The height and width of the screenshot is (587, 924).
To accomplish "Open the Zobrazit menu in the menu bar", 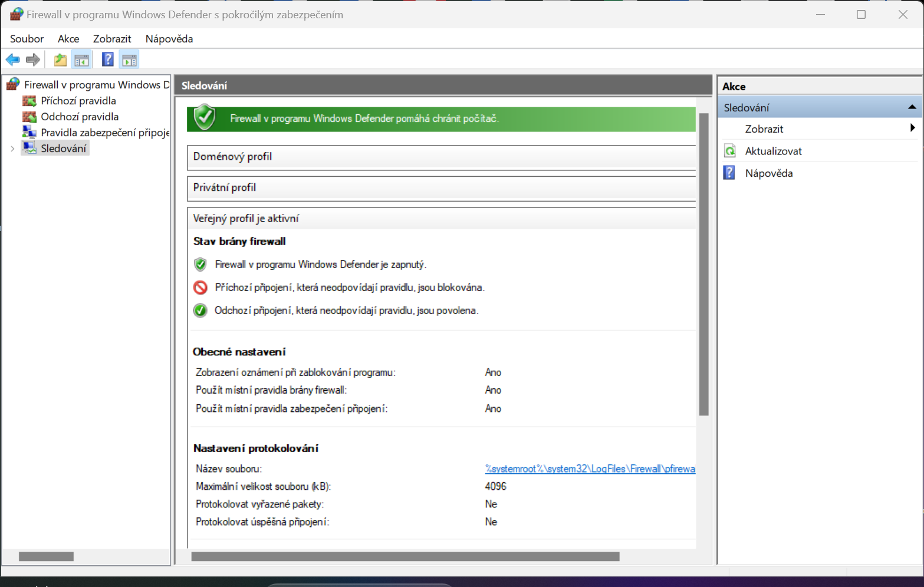I will click(x=112, y=39).
